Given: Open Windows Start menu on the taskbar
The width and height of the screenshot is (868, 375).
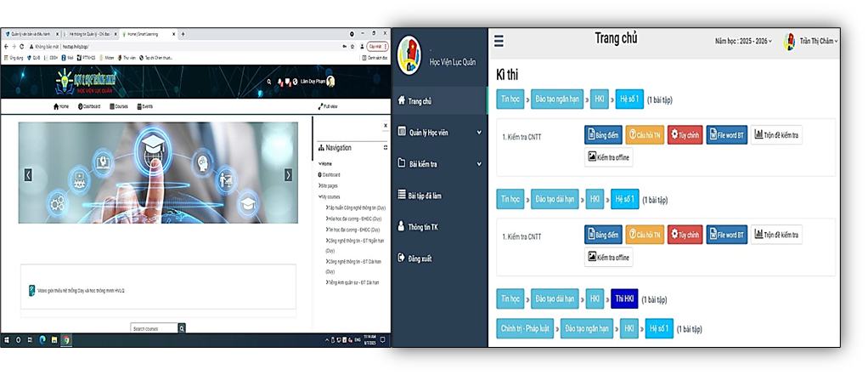Looking at the screenshot, I should click(7, 340).
